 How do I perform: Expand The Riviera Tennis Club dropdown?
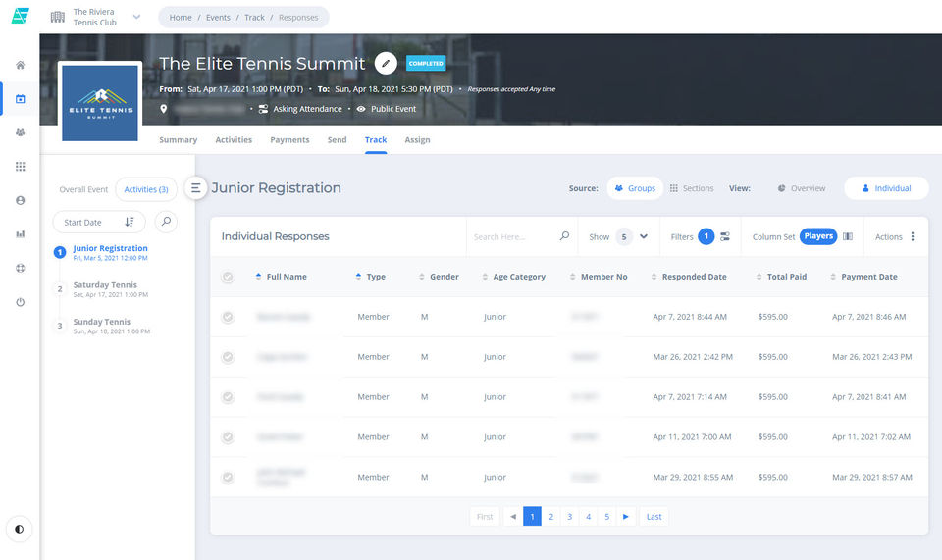click(137, 17)
